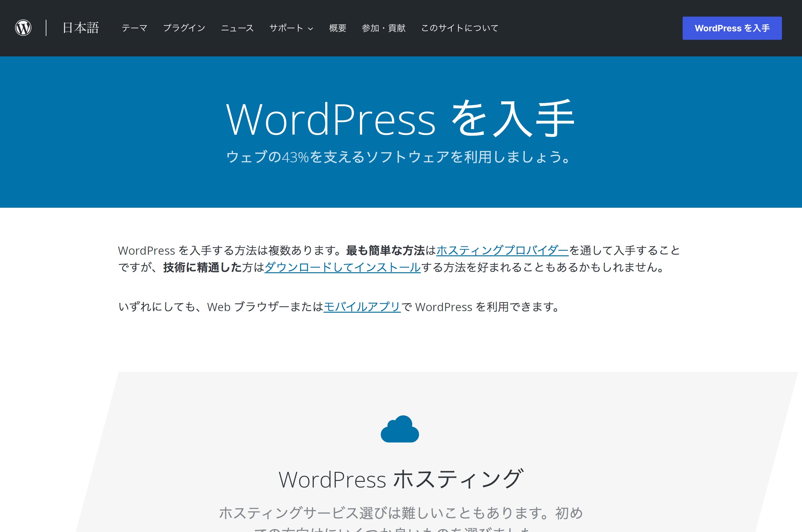Open the モバイルアプリ link
802x532 pixels.
[x=362, y=307]
